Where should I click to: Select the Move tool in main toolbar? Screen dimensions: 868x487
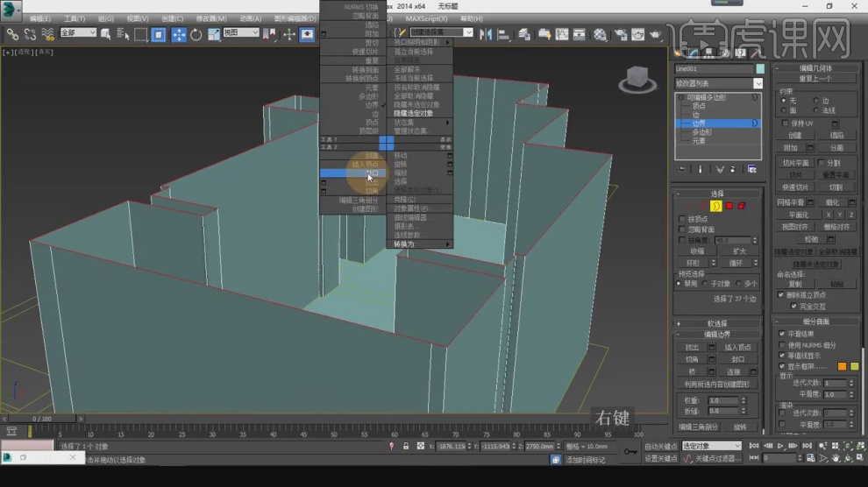tap(178, 35)
